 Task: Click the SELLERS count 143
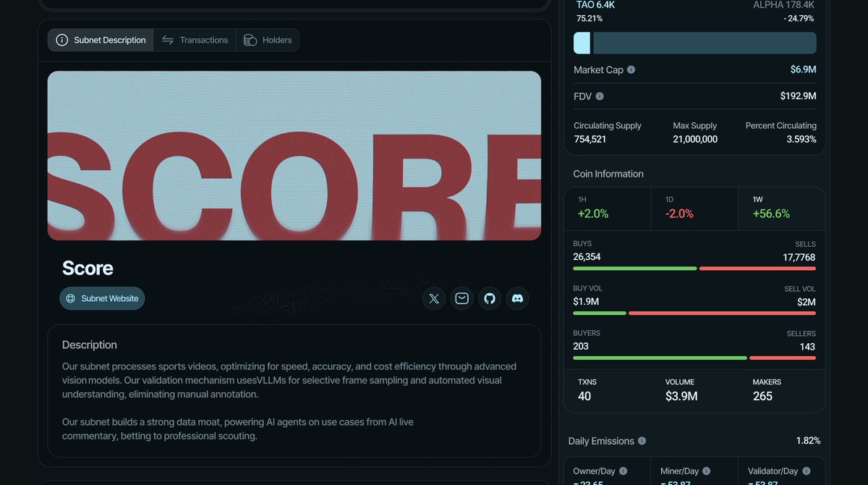coord(807,346)
